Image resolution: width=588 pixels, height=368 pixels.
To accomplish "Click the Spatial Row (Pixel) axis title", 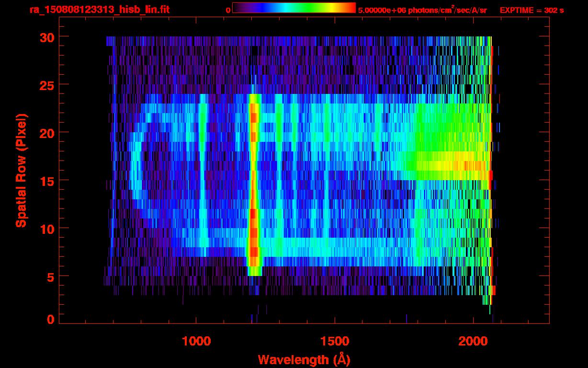I will click(22, 171).
